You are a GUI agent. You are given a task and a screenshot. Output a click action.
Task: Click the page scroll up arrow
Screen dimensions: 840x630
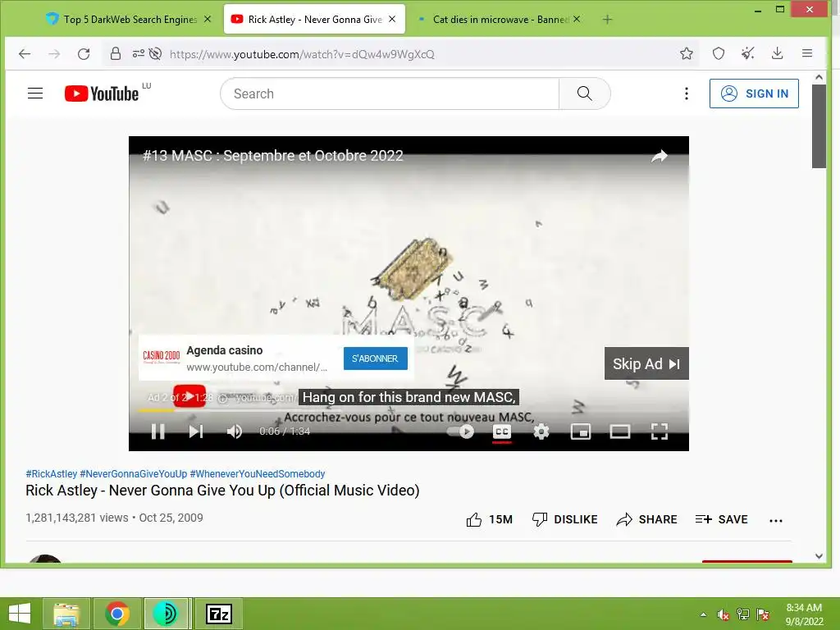click(819, 78)
